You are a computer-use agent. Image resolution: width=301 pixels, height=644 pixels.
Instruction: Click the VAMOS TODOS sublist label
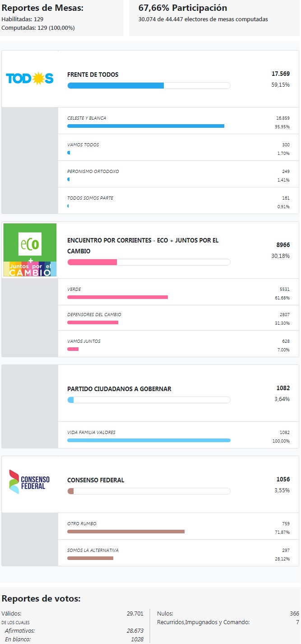[83, 145]
